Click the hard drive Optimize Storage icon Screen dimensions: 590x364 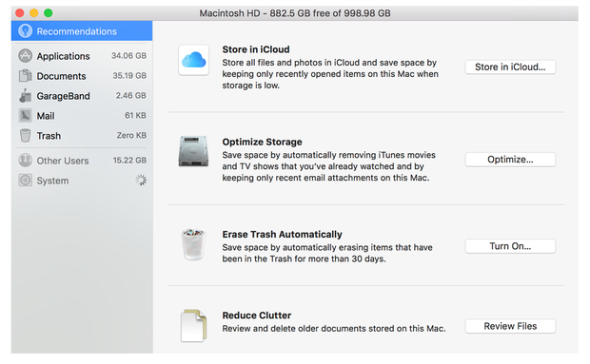(x=193, y=151)
